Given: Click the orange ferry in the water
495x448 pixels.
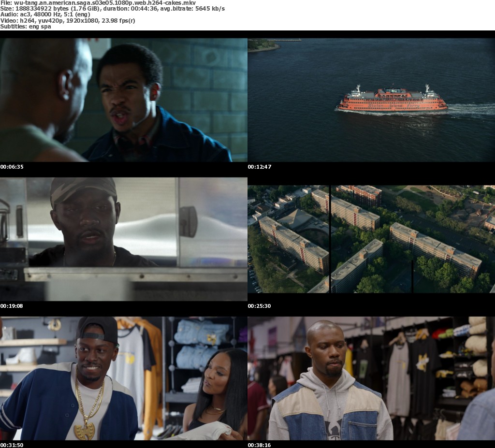Looking at the screenshot, I should [x=392, y=100].
